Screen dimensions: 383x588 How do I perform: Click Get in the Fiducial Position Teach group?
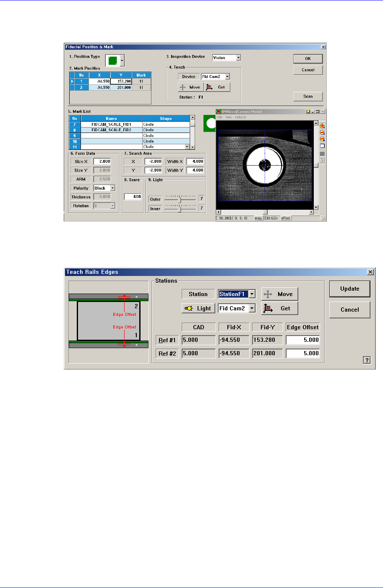pos(218,87)
